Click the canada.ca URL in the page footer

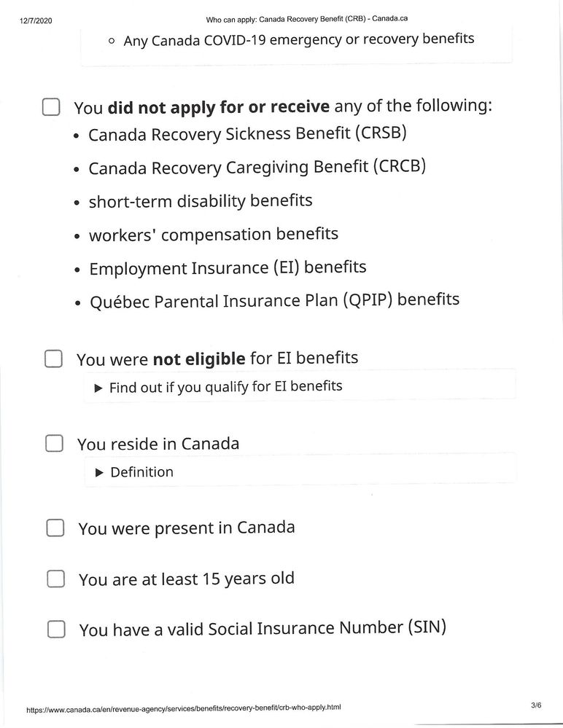(183, 708)
